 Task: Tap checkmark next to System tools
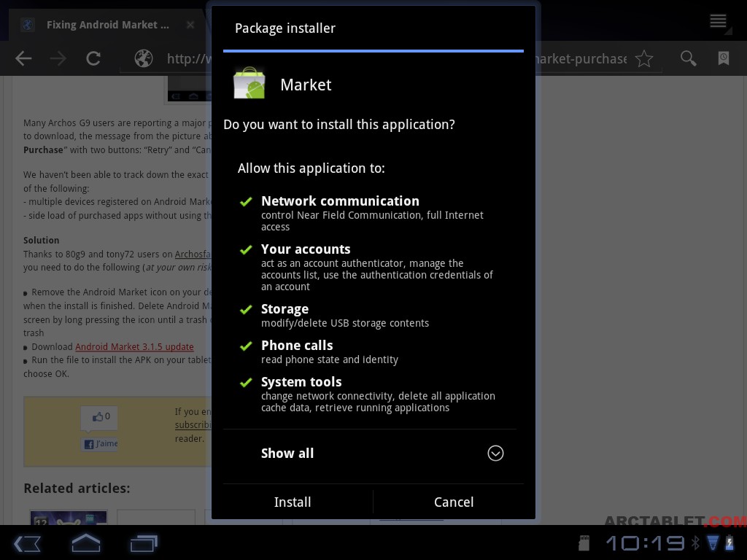tap(246, 382)
